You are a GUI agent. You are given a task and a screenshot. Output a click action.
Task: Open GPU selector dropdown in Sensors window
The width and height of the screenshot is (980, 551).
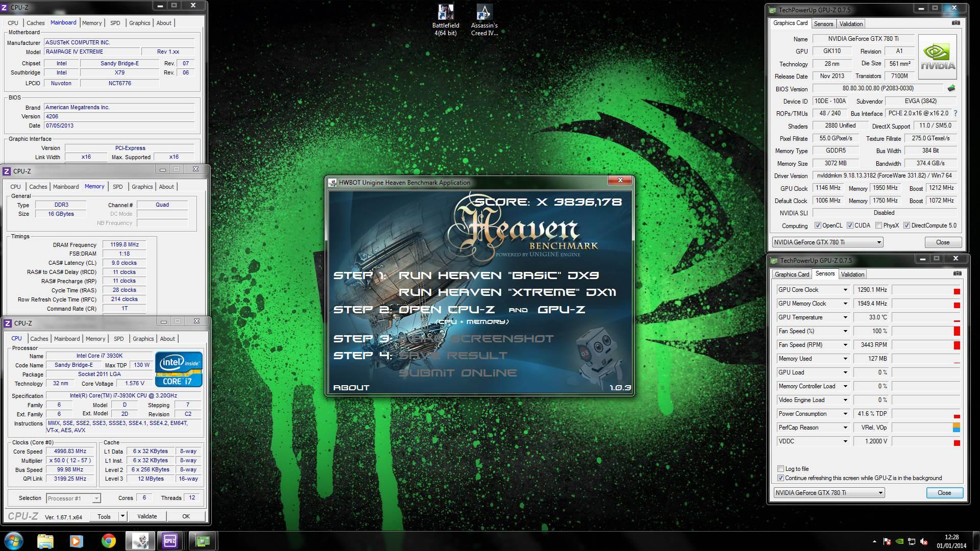(829, 492)
